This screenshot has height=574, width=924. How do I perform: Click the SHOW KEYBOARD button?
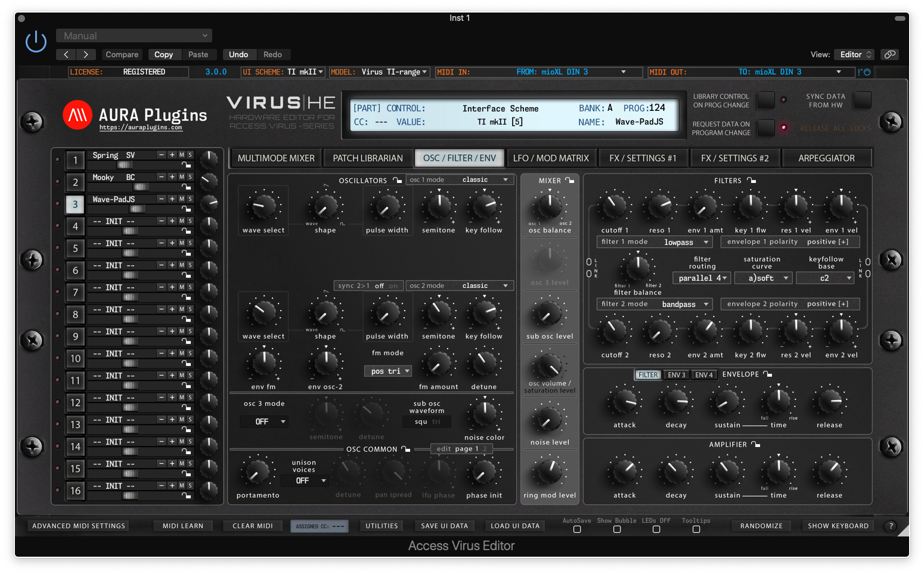coord(838,526)
